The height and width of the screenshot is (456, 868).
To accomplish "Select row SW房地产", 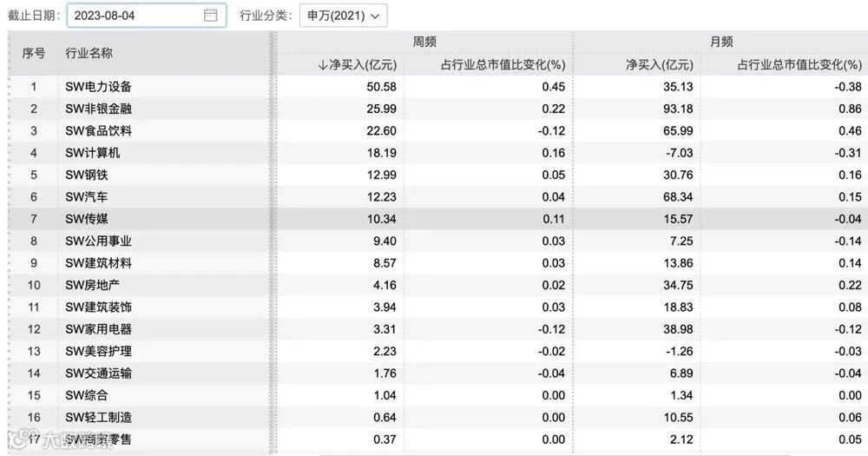I will 437,286.
